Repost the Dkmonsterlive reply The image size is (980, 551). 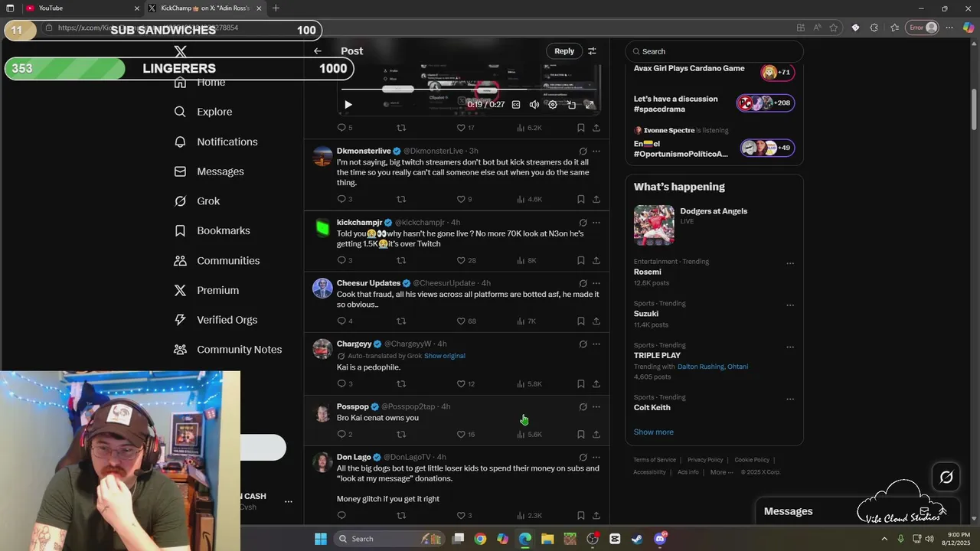coord(401,199)
